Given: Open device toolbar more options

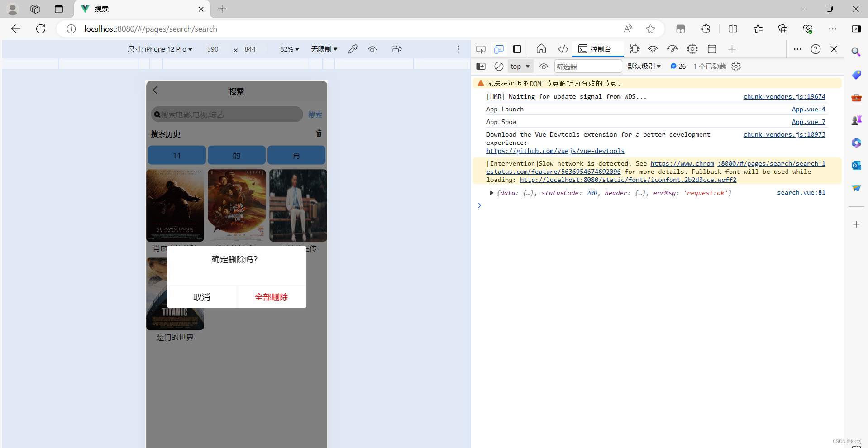Looking at the screenshot, I should point(458,49).
